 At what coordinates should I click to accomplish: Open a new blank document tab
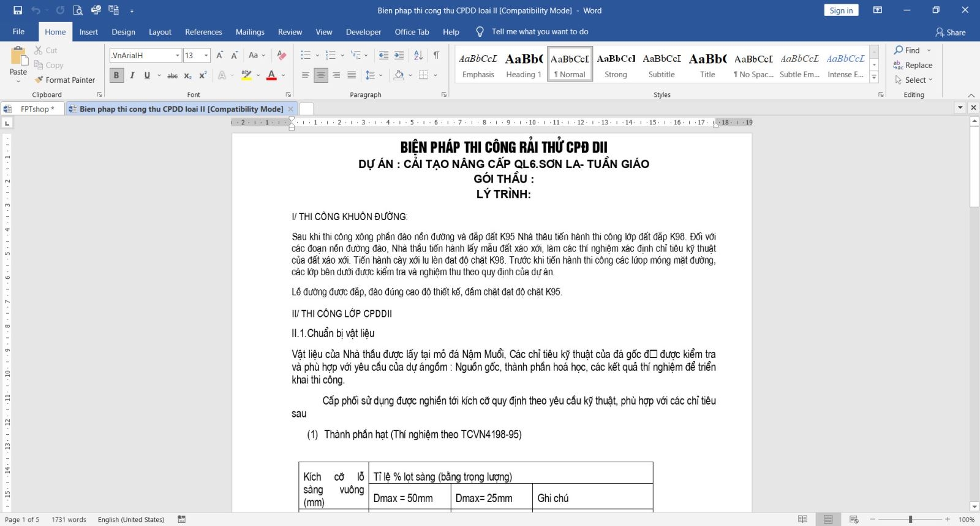click(x=306, y=109)
